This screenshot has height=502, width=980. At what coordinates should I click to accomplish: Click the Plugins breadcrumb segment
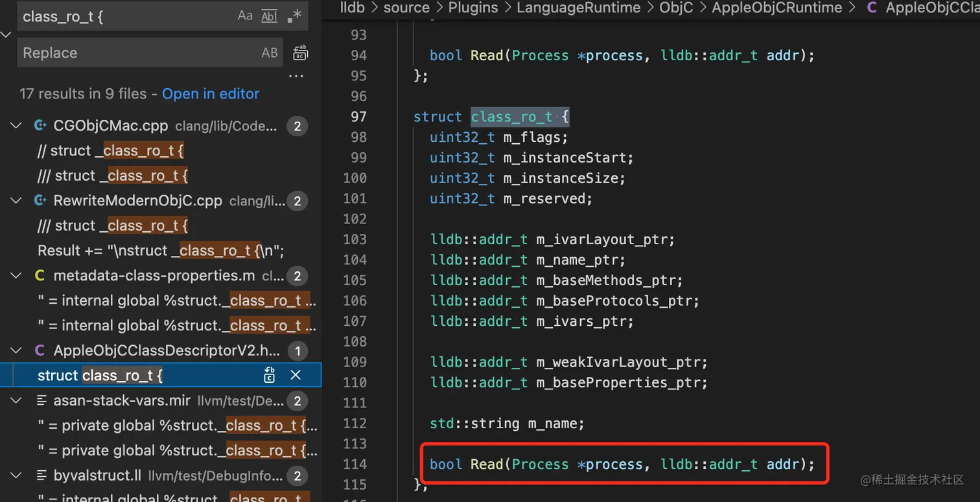472,8
